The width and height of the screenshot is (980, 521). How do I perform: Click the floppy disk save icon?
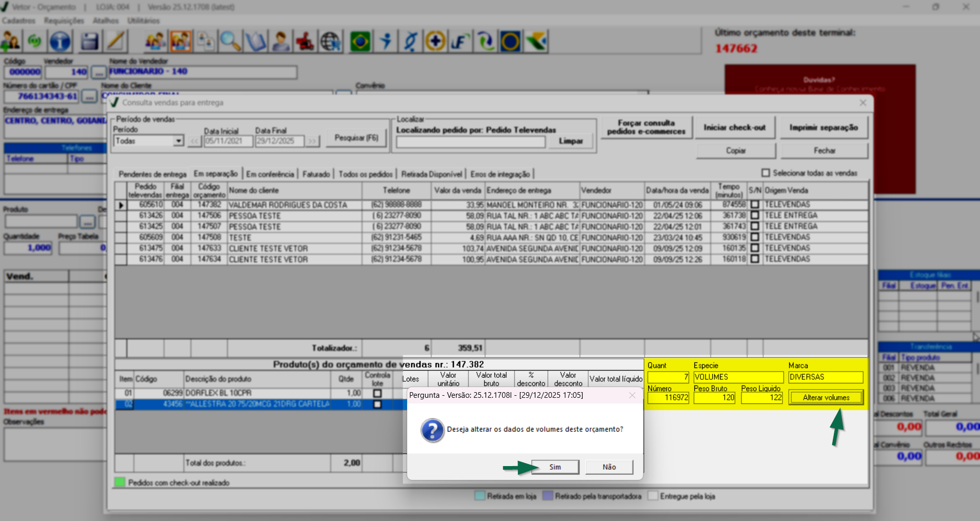click(x=89, y=41)
